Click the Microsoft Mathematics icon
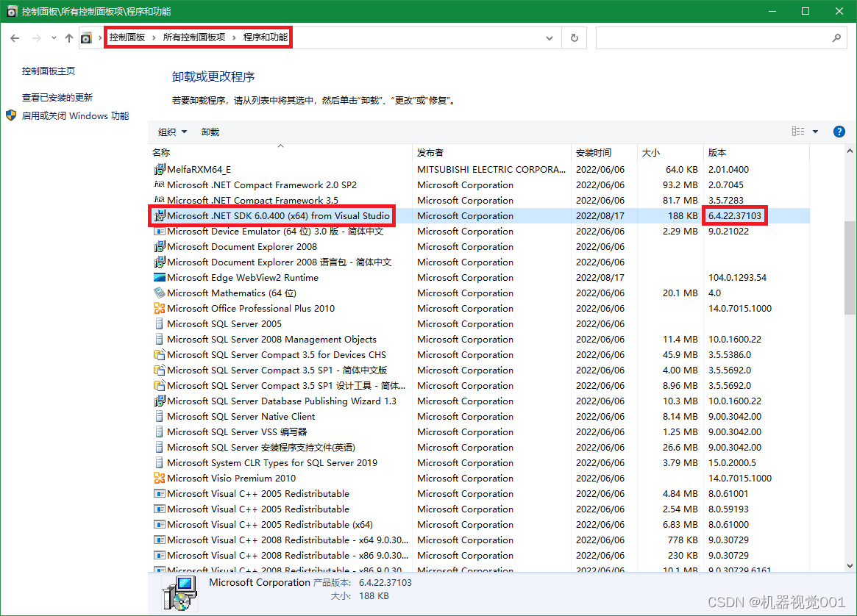The image size is (857, 616). (159, 293)
